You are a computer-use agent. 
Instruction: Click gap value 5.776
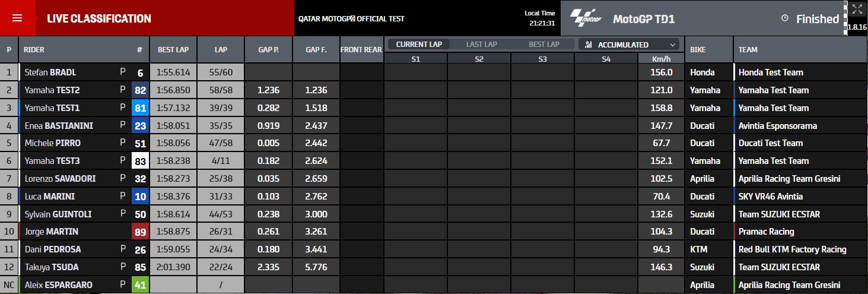(316, 267)
